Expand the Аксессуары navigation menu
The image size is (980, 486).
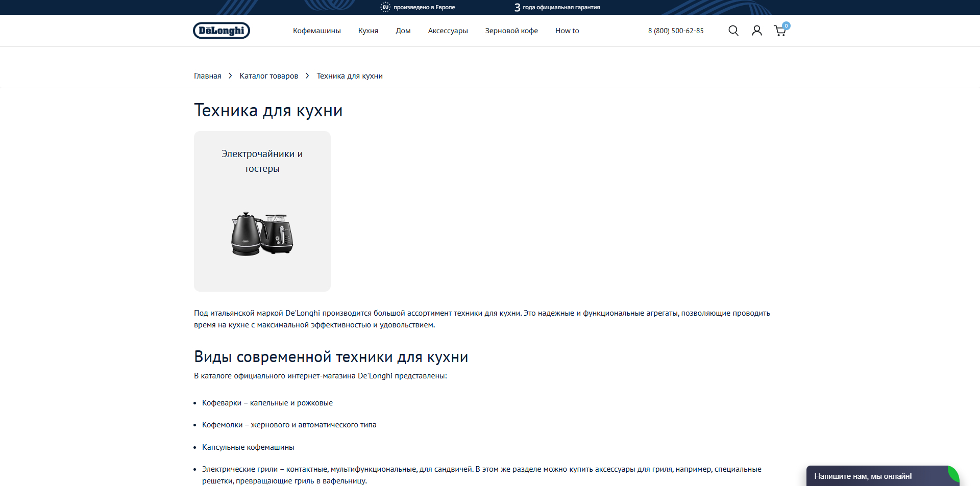[x=448, y=31]
